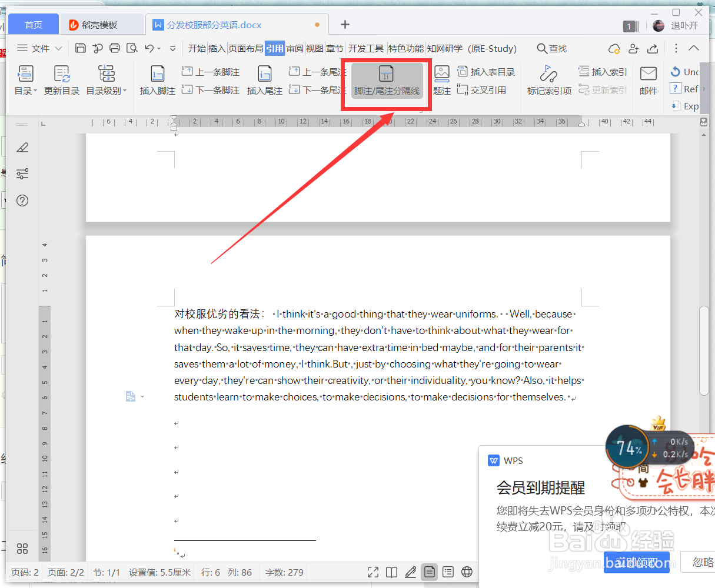This screenshot has width=715, height=588.
Task: Click the pen edit icon in left sidebar
Action: pyautogui.click(x=22, y=148)
